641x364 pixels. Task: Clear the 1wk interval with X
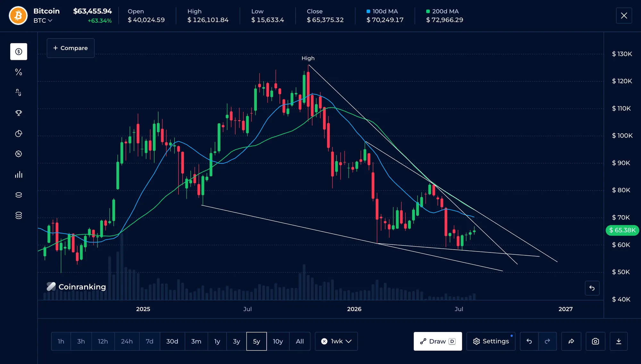324,341
